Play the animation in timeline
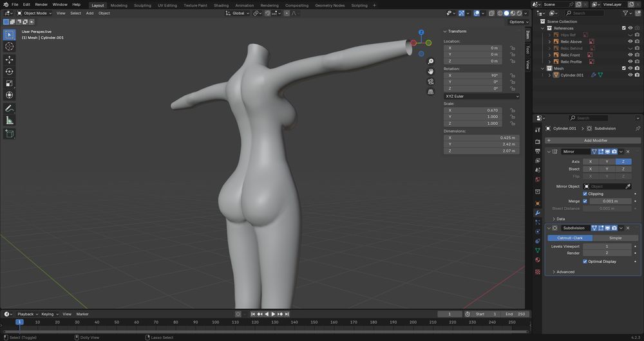Image resolution: width=644 pixels, height=341 pixels. (x=273, y=314)
